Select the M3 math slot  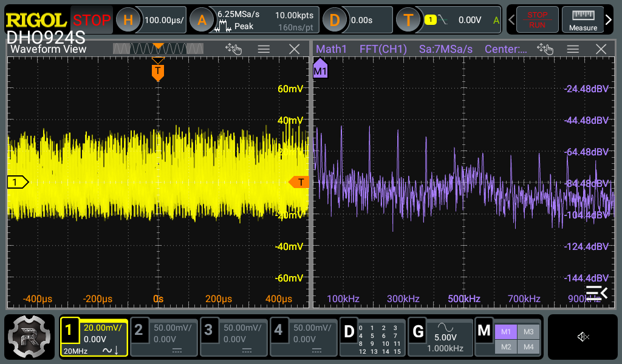pyautogui.click(x=528, y=331)
